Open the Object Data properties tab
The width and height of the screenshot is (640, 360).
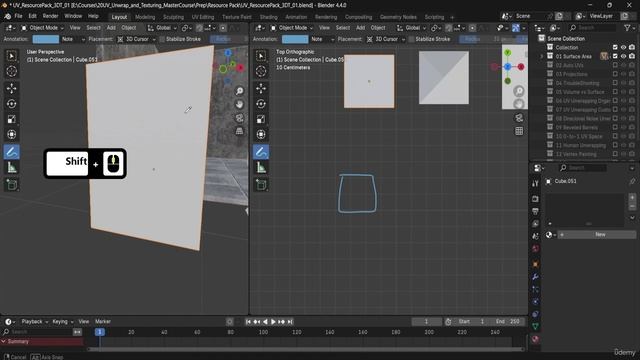pyautogui.click(x=535, y=327)
